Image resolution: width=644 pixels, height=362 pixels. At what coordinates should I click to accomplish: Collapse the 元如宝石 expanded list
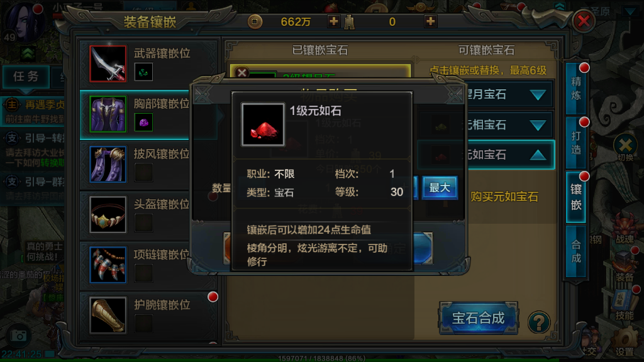click(538, 155)
